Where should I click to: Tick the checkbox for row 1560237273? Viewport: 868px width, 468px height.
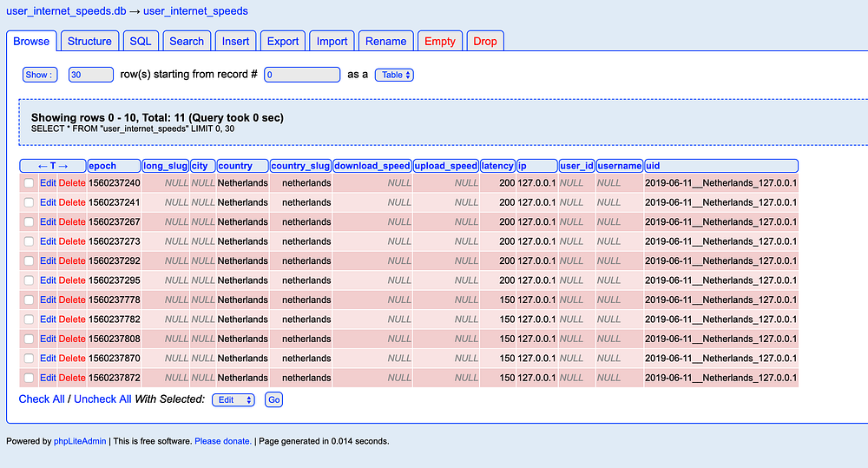(x=29, y=241)
